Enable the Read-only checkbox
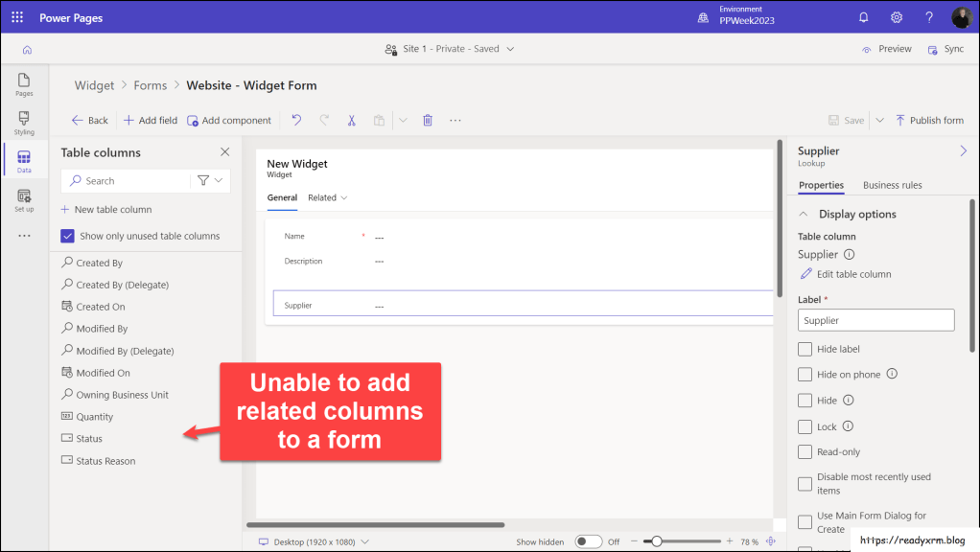980x552 pixels. point(805,452)
